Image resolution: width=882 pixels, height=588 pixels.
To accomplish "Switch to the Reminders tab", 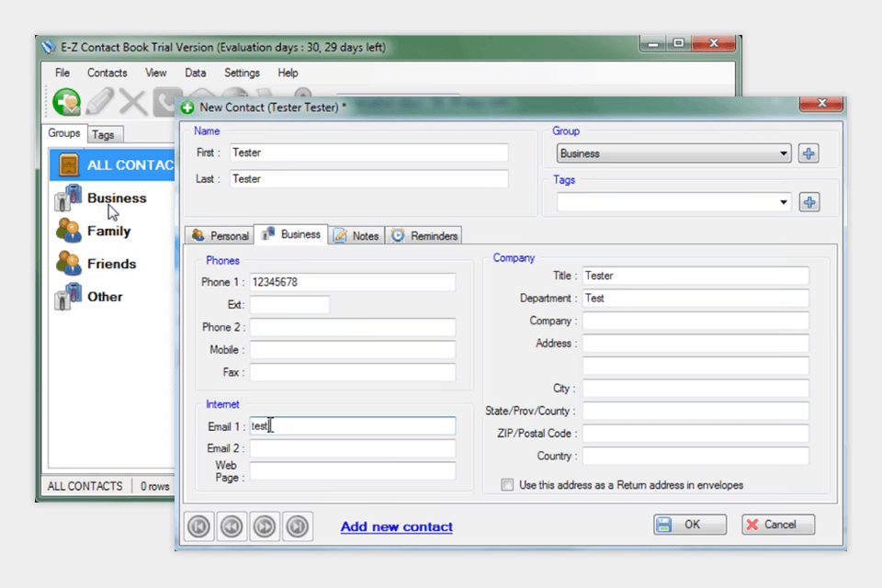I will click(424, 236).
